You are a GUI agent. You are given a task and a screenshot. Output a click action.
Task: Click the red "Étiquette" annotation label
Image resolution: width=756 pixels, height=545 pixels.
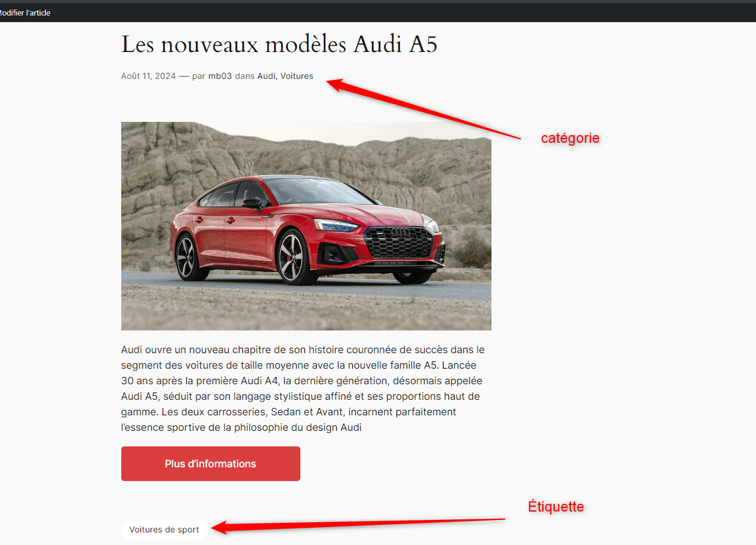point(556,507)
